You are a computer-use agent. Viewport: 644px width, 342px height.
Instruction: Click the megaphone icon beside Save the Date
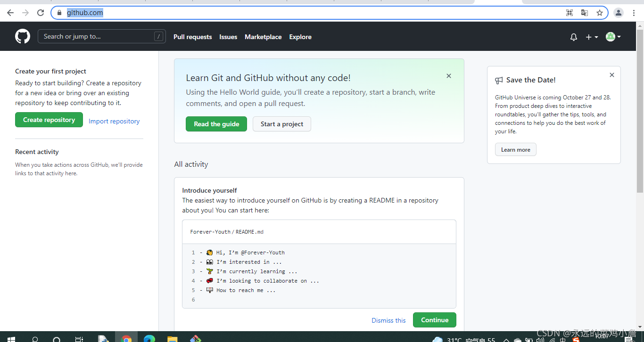499,81
